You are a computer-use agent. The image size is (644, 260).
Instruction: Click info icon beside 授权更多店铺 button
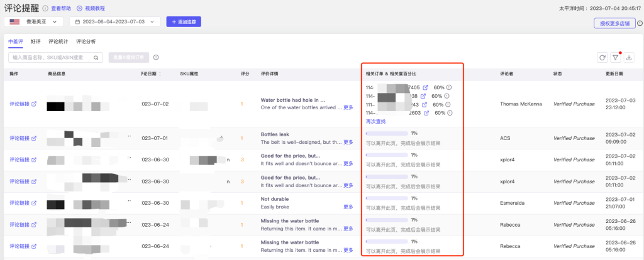639,23
